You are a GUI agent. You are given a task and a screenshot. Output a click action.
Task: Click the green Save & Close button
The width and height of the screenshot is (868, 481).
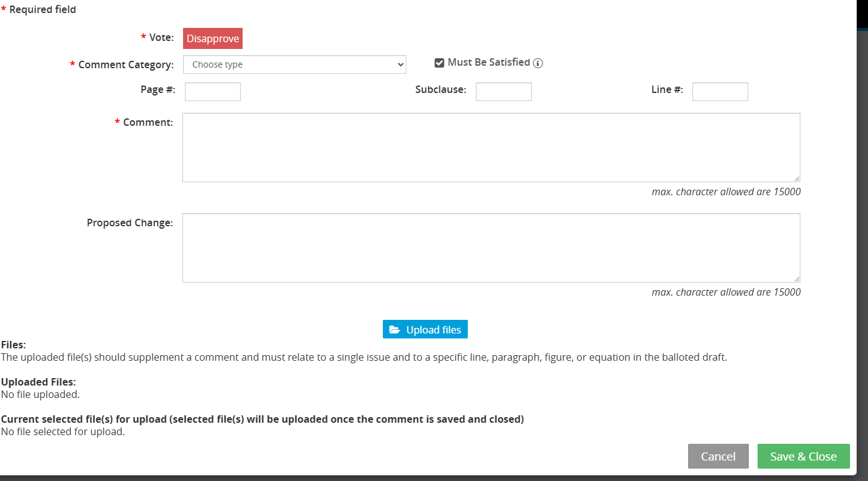click(803, 456)
